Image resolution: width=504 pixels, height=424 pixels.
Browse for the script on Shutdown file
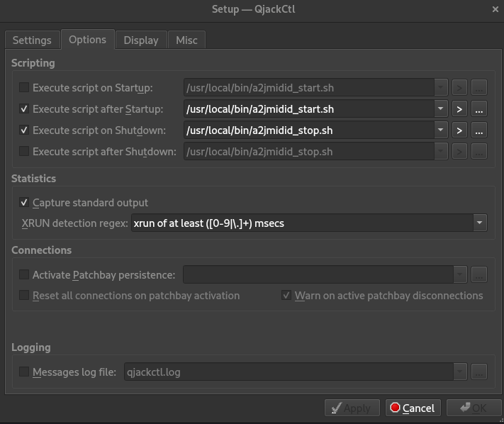[478, 130]
